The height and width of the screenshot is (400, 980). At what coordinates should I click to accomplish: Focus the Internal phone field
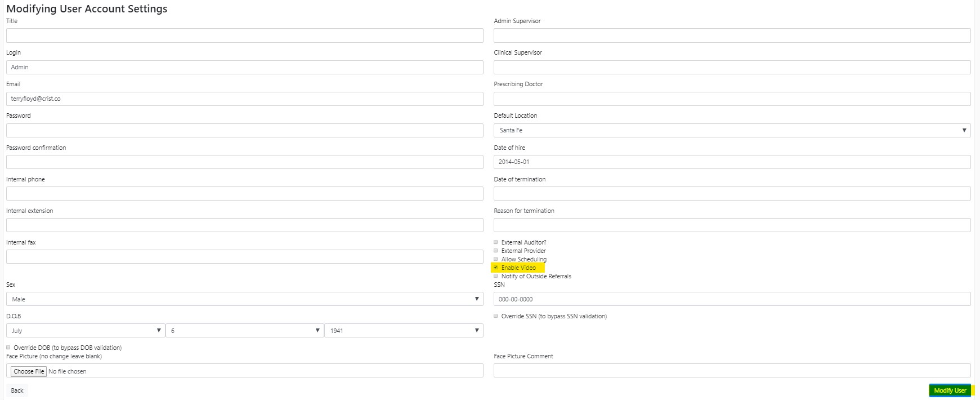click(244, 193)
